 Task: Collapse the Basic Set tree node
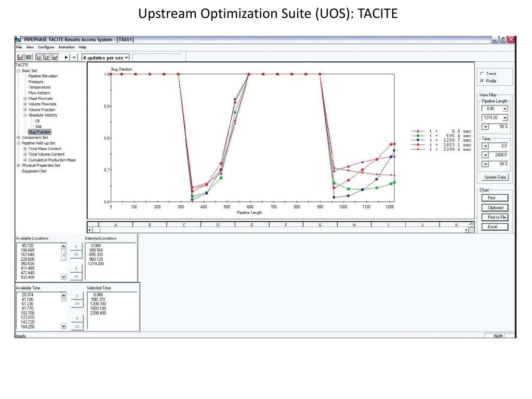point(19,71)
